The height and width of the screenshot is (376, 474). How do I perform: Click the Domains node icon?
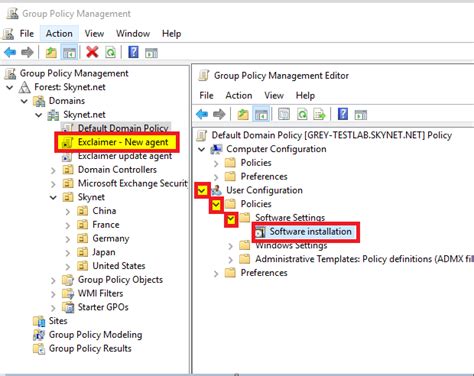pos(39,101)
